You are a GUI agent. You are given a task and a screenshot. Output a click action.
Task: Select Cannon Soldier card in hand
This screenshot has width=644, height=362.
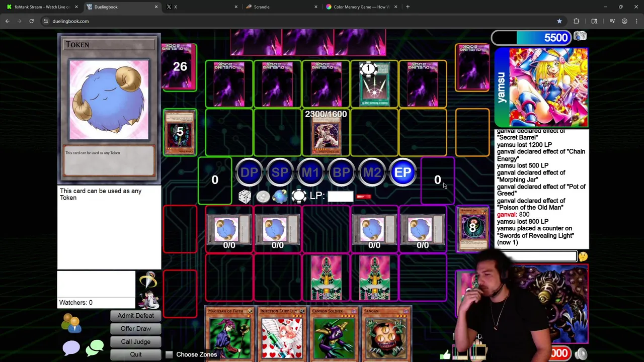(334, 334)
